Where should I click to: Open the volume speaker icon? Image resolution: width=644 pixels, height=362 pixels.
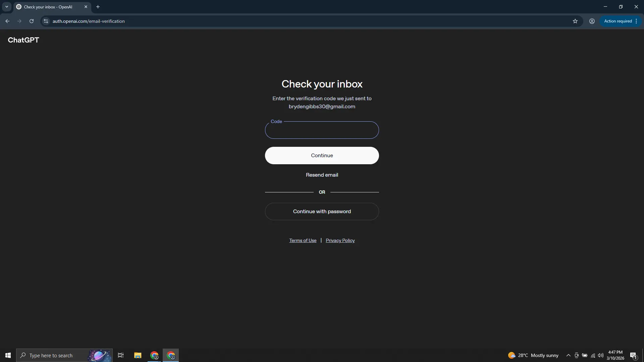601,355
